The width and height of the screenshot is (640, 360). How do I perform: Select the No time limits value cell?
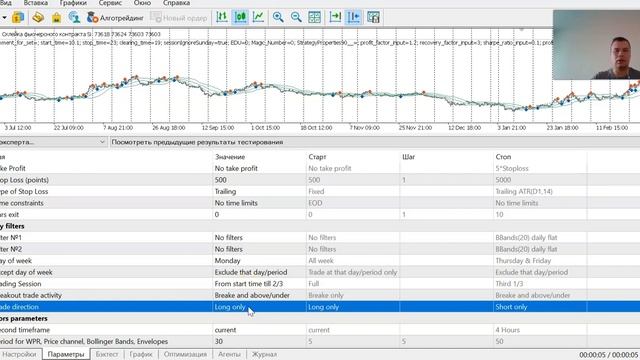coord(259,203)
